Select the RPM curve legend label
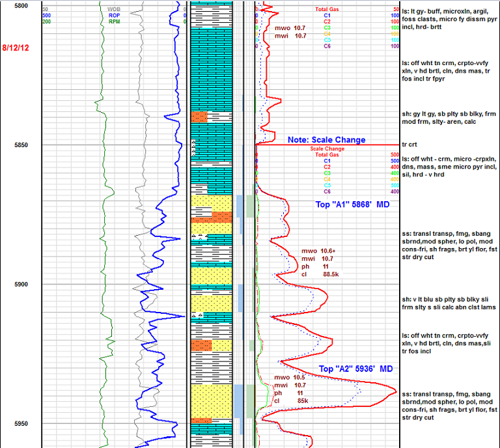Viewport: 500px width, 448px height. pos(114,21)
